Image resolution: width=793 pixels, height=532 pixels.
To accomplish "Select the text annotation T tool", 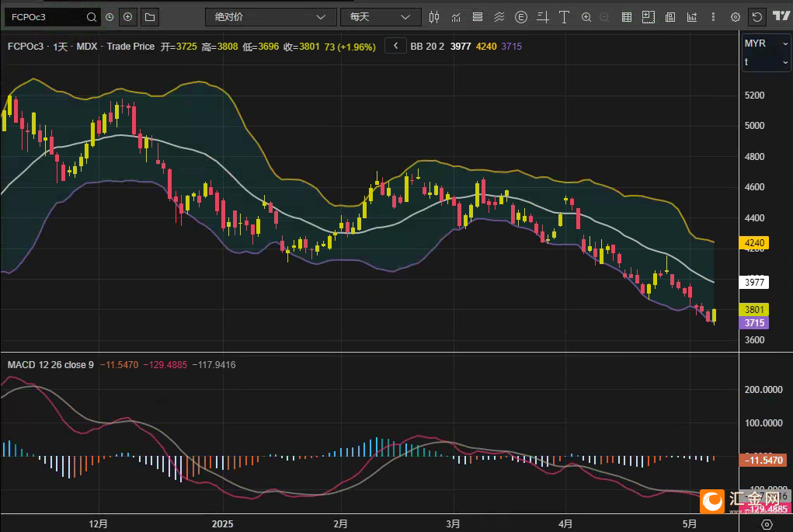I will 565,16.
